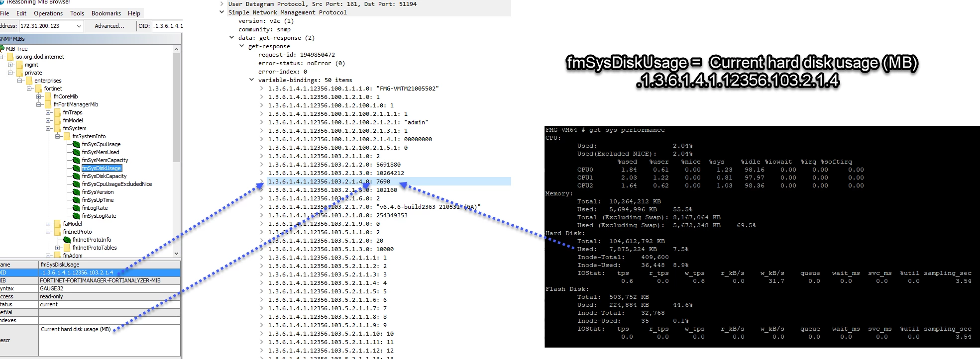The image size is (980, 359).
Task: Select the 'request-id: 1949850472' line
Action: [297, 55]
